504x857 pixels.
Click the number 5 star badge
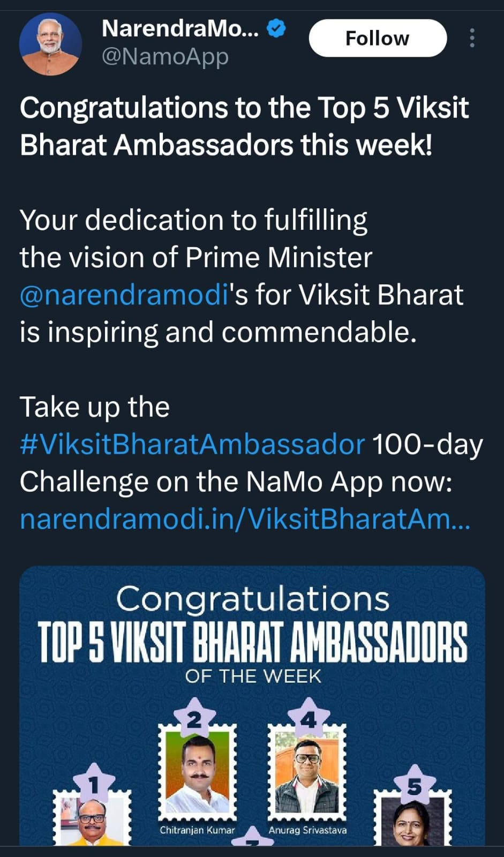point(414,785)
